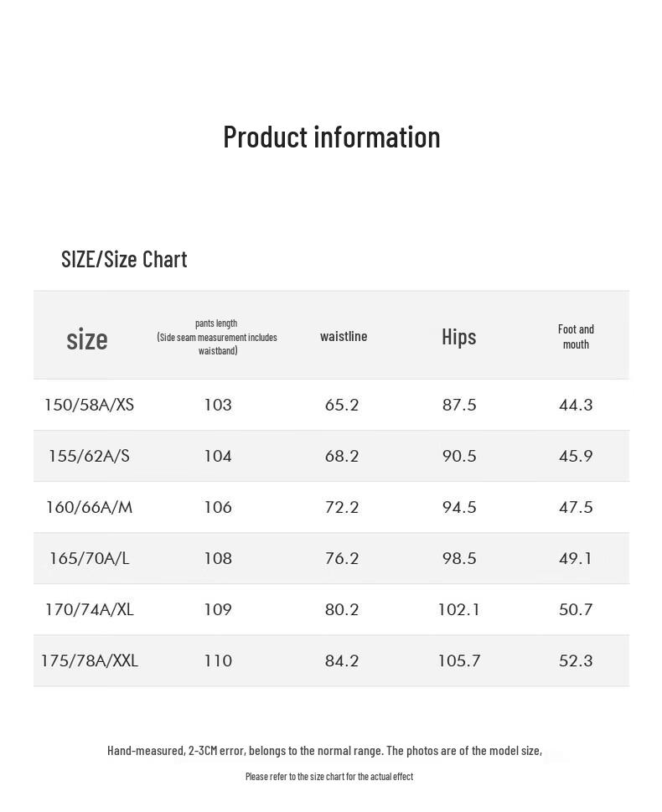Select the 52.3 foot and mouth value
This screenshot has height=812, width=662.
[576, 661]
